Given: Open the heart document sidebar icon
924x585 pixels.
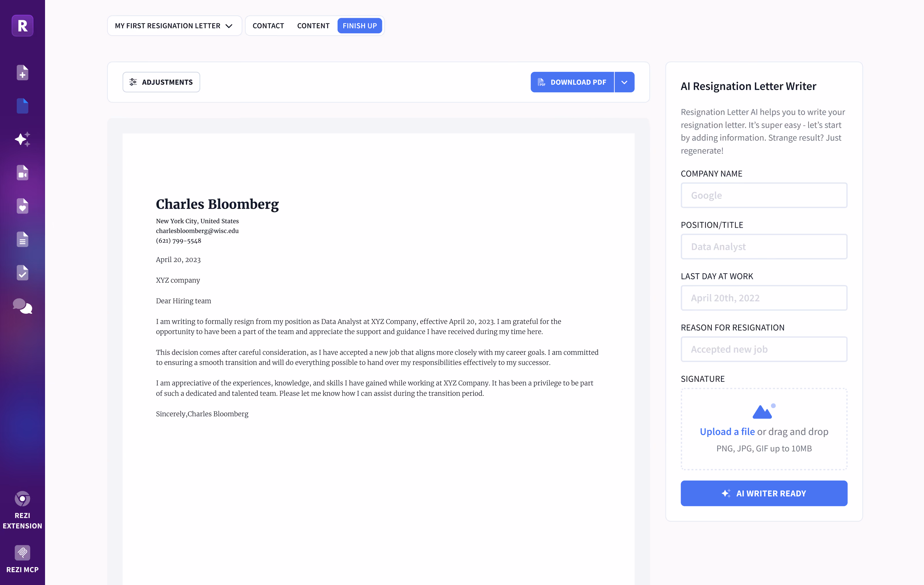Looking at the screenshot, I should tap(22, 206).
